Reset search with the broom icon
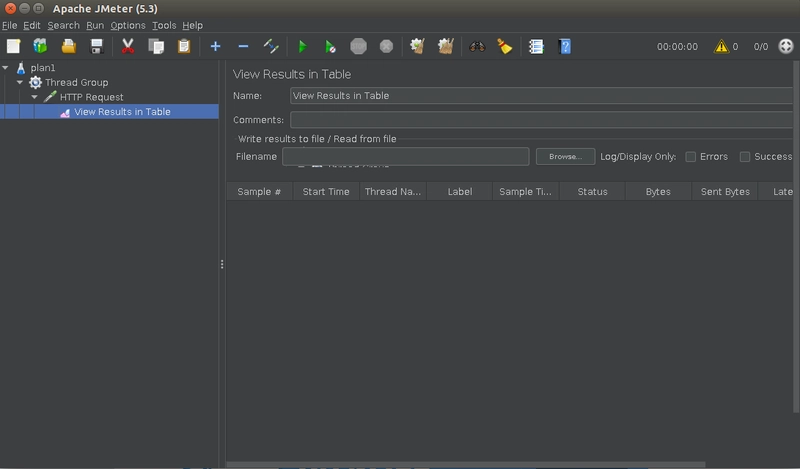The height and width of the screenshot is (469, 800). (x=505, y=46)
